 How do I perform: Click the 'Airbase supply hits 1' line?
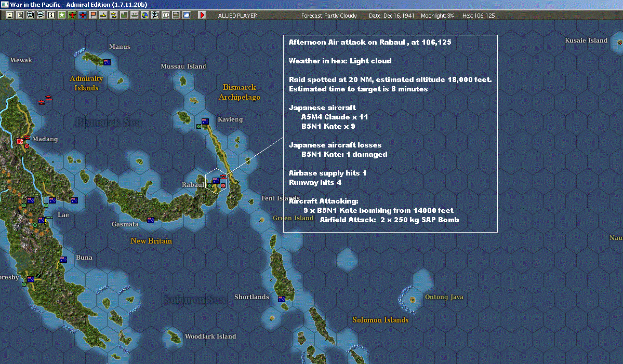[x=327, y=173]
